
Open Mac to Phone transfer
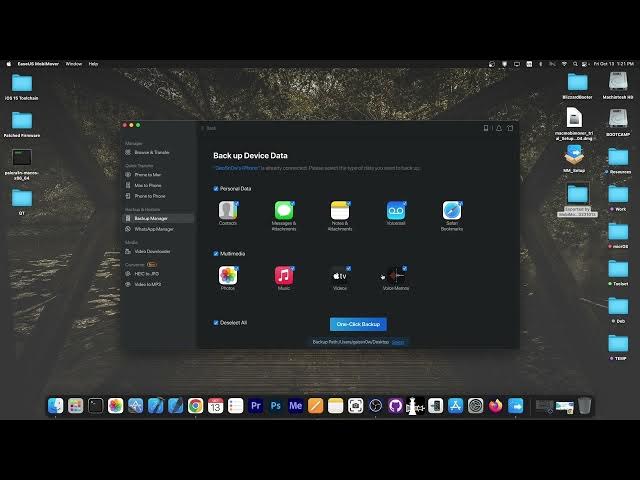147,185
